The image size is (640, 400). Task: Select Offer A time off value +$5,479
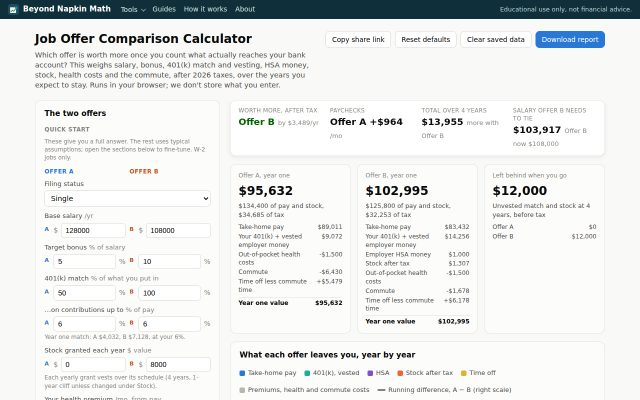[329, 281]
